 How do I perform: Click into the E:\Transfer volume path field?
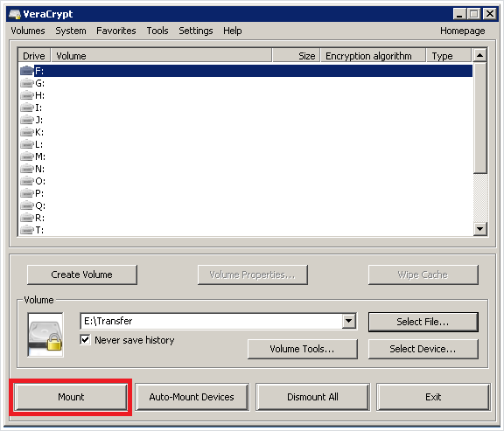click(x=212, y=321)
